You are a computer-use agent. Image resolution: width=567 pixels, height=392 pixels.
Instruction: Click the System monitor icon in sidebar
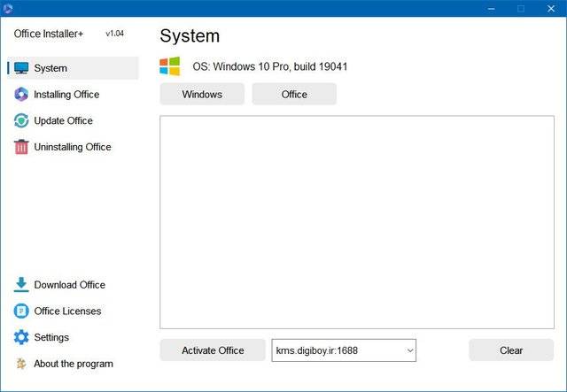(x=21, y=68)
